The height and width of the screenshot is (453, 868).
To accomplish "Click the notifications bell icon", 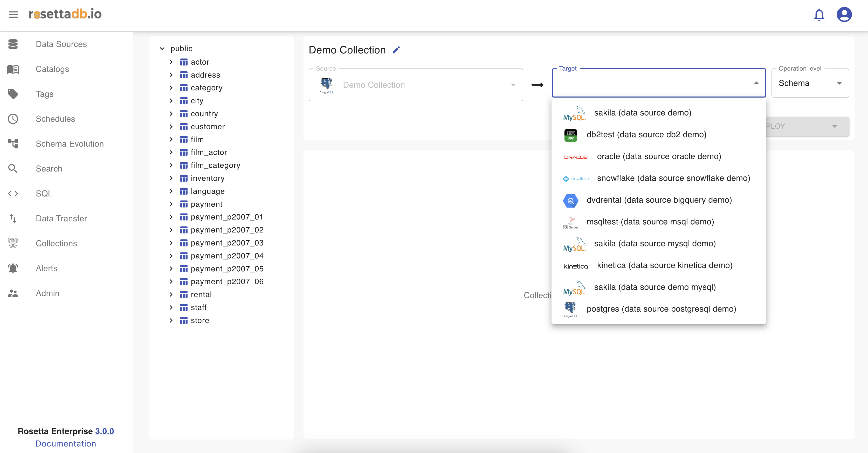I will (819, 15).
